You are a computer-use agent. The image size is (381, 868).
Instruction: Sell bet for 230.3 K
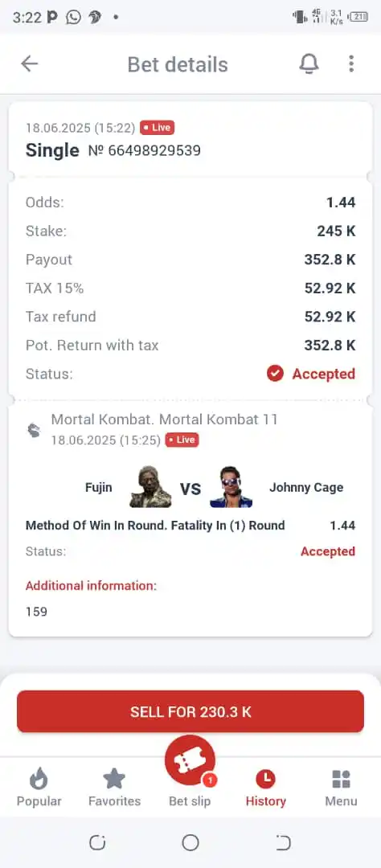tap(190, 711)
